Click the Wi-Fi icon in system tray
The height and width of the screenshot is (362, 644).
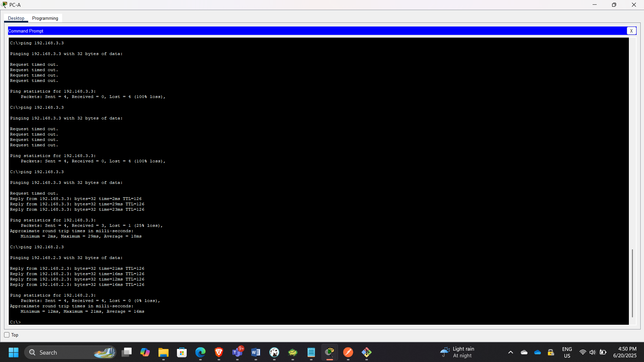tap(583, 352)
